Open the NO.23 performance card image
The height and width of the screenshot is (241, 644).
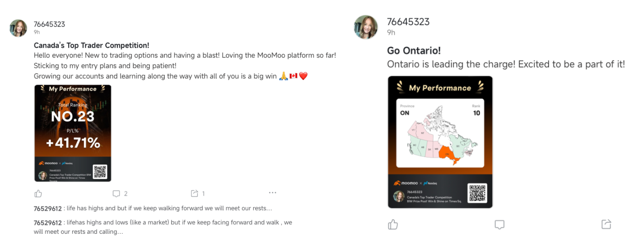73,133
